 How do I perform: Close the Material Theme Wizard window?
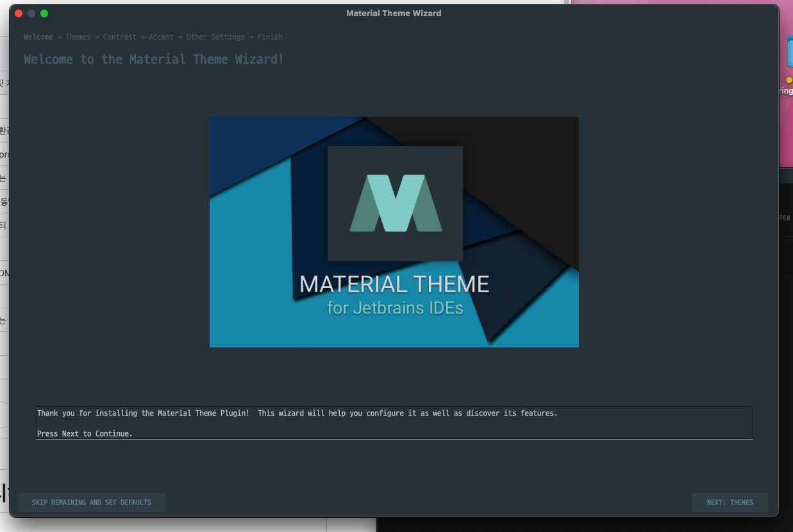coord(19,13)
